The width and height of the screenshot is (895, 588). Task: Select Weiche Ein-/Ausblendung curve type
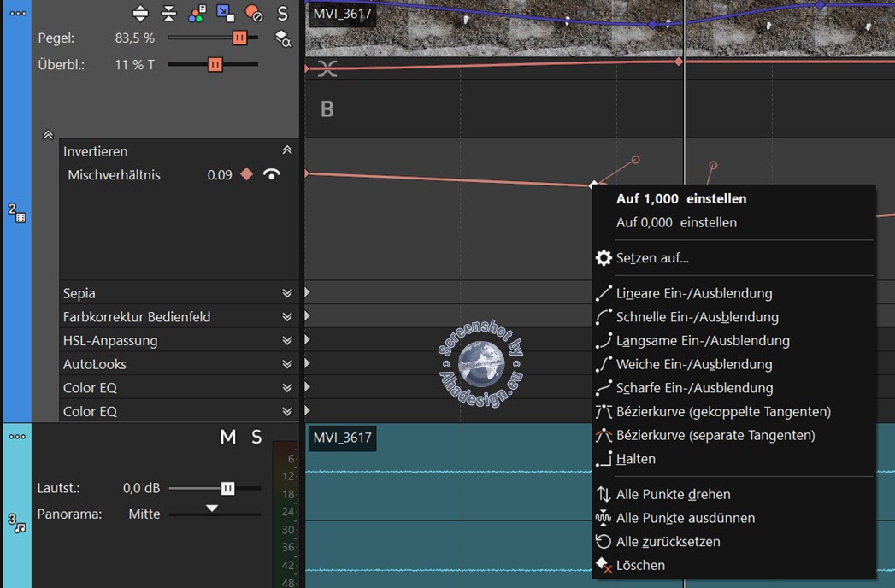[x=733, y=364]
